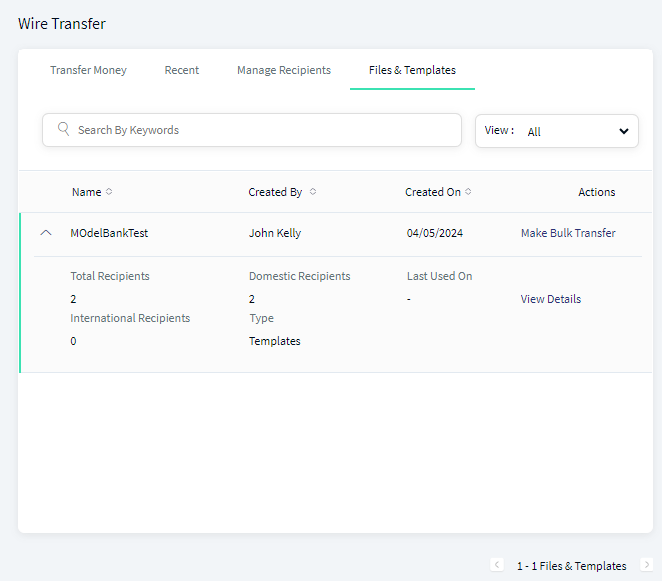Click 1 - 1 Files & Templates pagination text

coord(572,566)
